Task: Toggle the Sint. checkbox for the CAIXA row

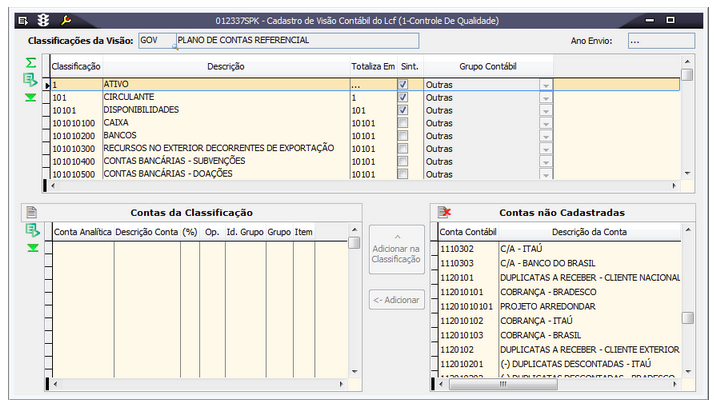Action: [403, 122]
